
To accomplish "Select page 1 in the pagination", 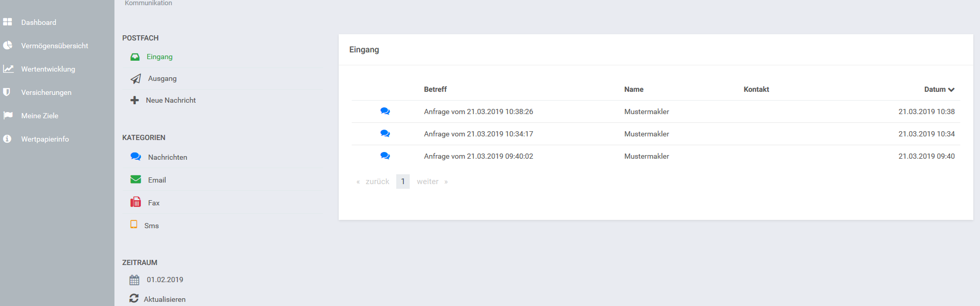I will (403, 182).
